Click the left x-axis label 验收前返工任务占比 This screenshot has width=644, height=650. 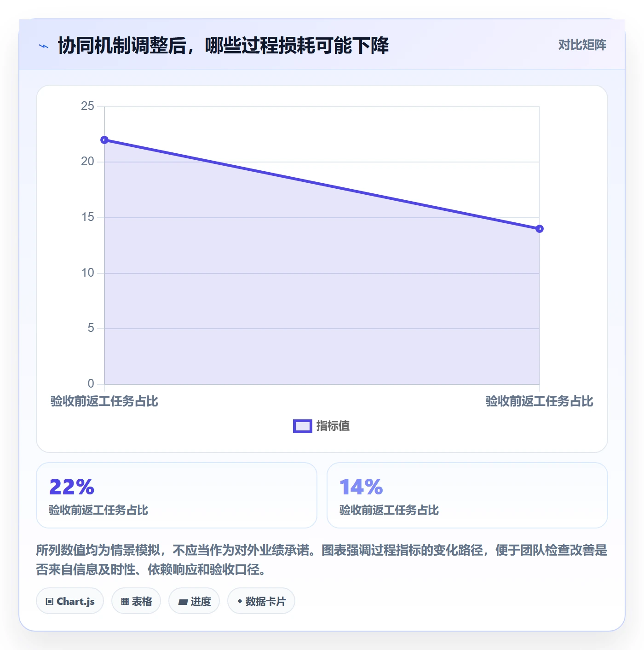point(104,401)
